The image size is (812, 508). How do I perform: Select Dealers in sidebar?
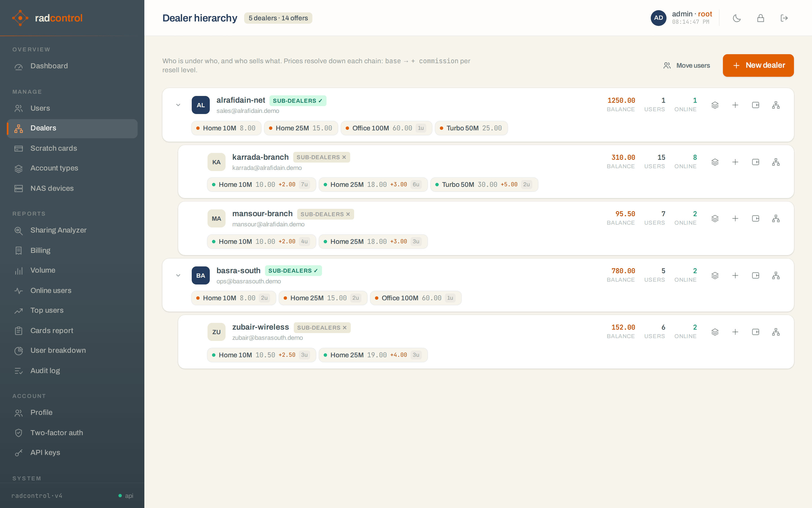pyautogui.click(x=72, y=128)
